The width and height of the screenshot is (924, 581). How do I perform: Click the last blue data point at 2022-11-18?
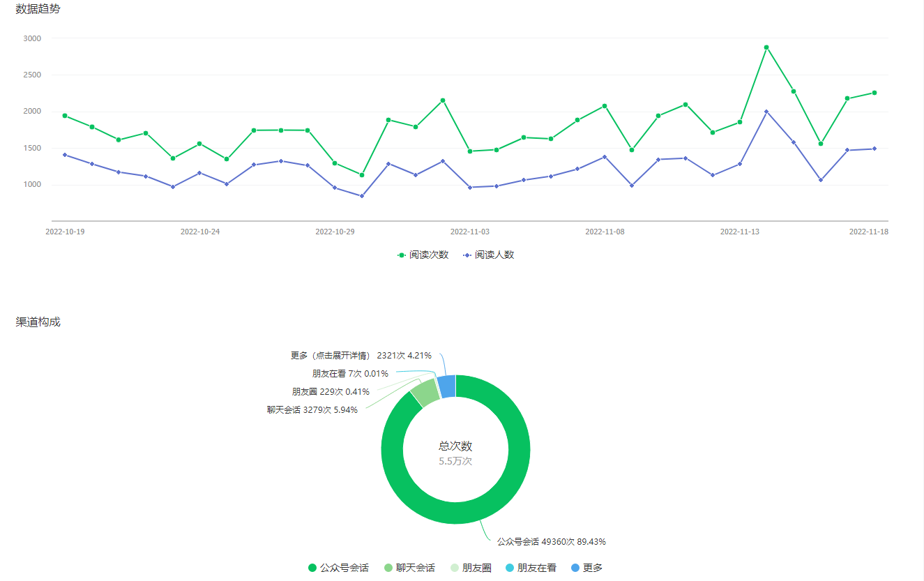point(874,149)
